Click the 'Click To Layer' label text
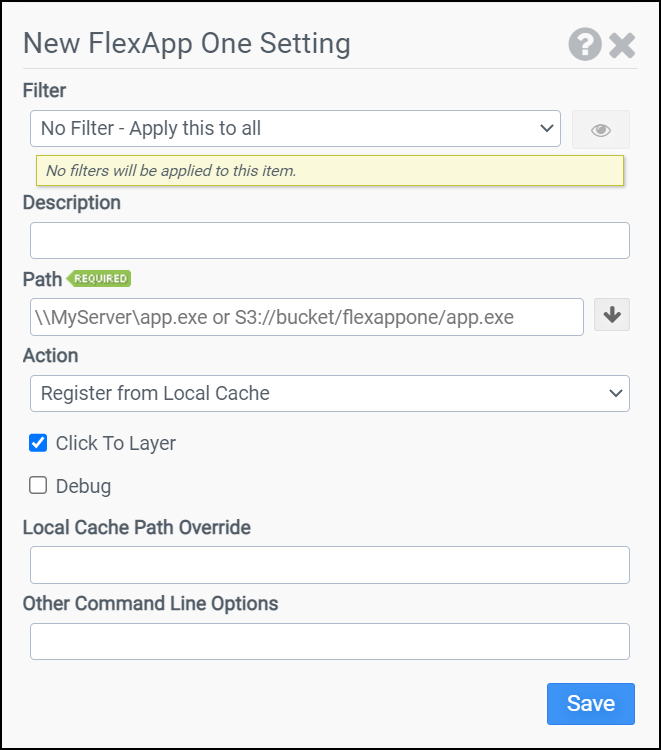 tap(115, 443)
